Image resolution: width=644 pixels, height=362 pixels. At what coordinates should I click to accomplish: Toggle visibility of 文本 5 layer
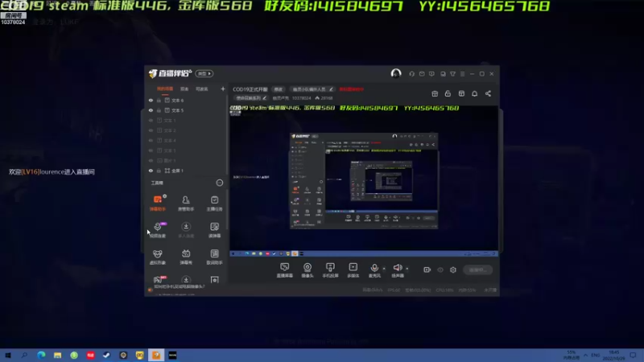(x=151, y=110)
